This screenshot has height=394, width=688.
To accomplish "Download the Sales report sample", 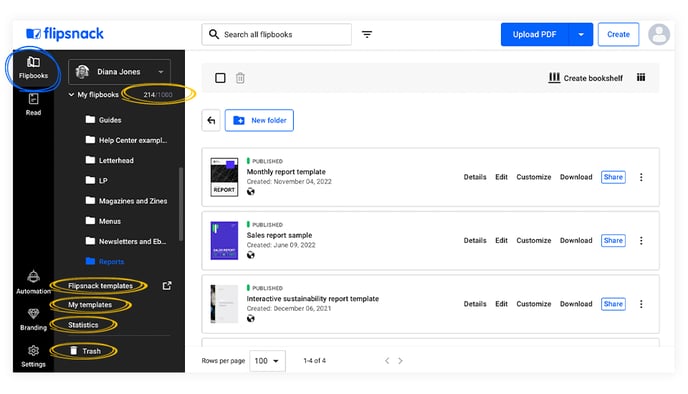I will pyautogui.click(x=576, y=240).
